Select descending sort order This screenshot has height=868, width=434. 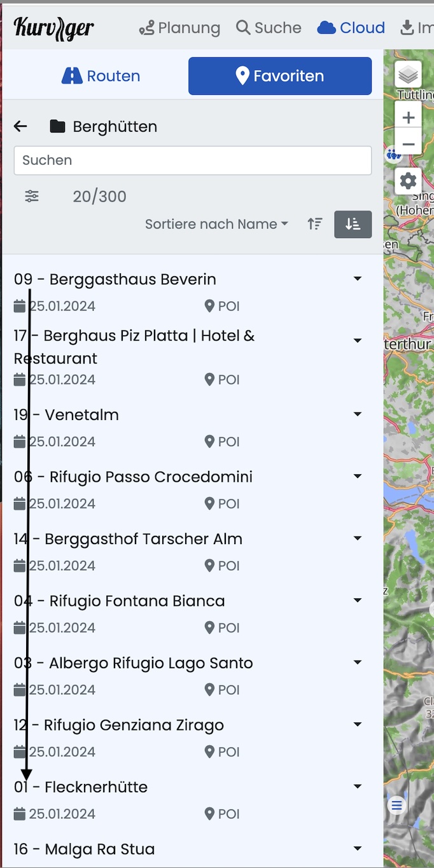[x=353, y=224]
